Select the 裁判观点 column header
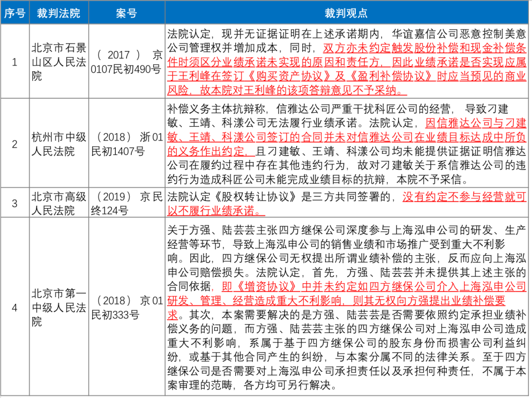This screenshot has width=532, height=398. [x=346, y=13]
